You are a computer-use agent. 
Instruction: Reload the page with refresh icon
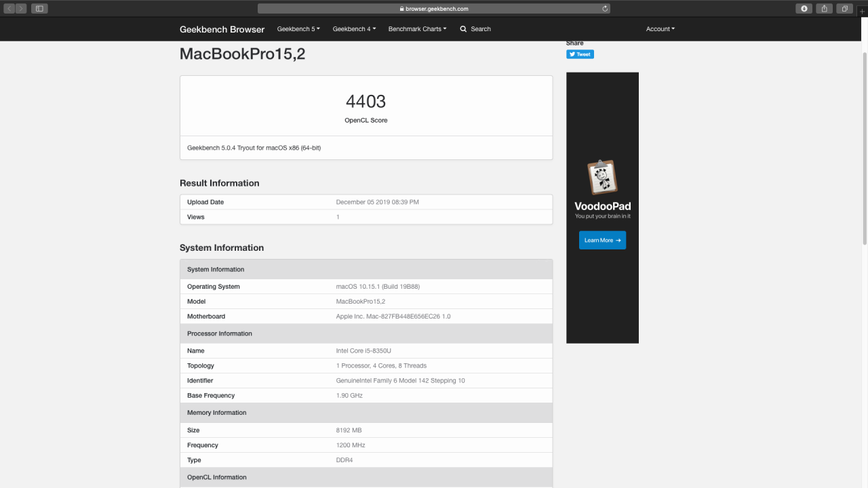click(605, 9)
